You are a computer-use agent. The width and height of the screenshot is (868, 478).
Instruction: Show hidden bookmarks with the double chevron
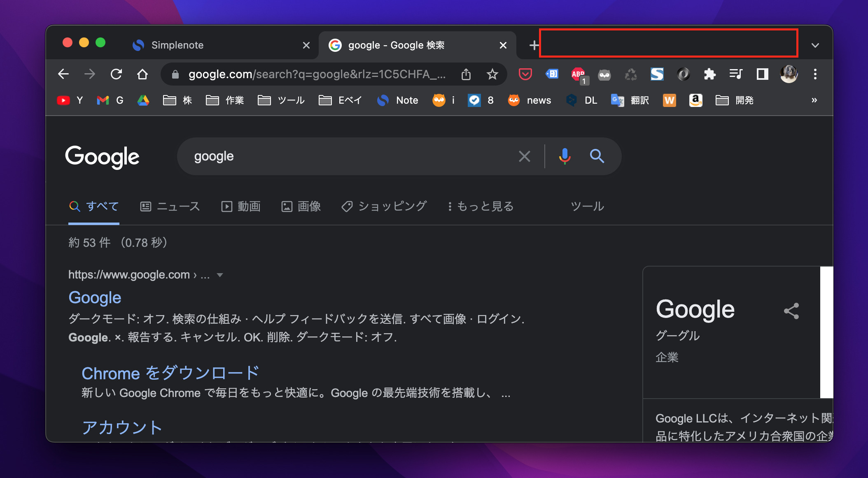(x=814, y=100)
